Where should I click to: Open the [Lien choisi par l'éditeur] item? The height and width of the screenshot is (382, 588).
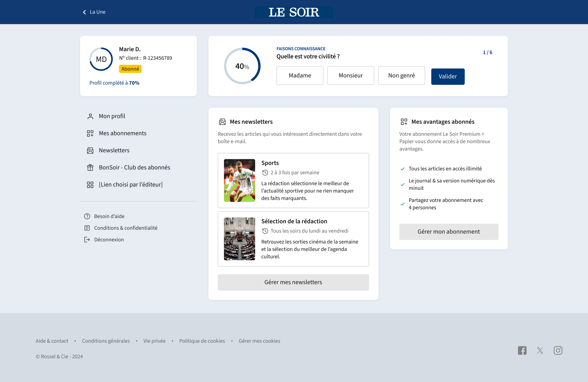pyautogui.click(x=131, y=185)
